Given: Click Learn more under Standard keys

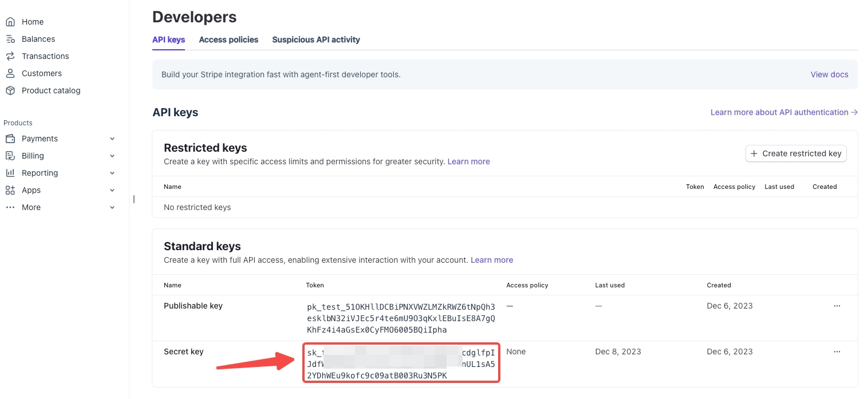Looking at the screenshot, I should (x=492, y=260).
